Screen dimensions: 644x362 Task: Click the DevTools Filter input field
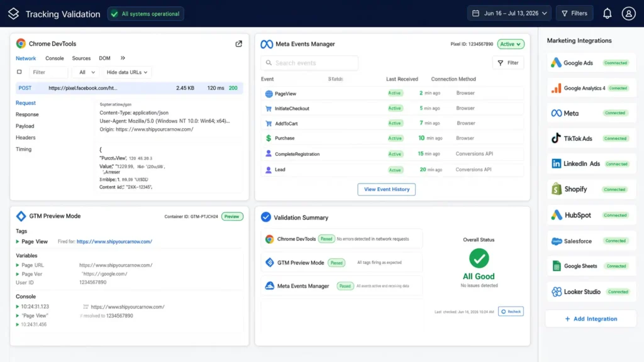click(48, 72)
